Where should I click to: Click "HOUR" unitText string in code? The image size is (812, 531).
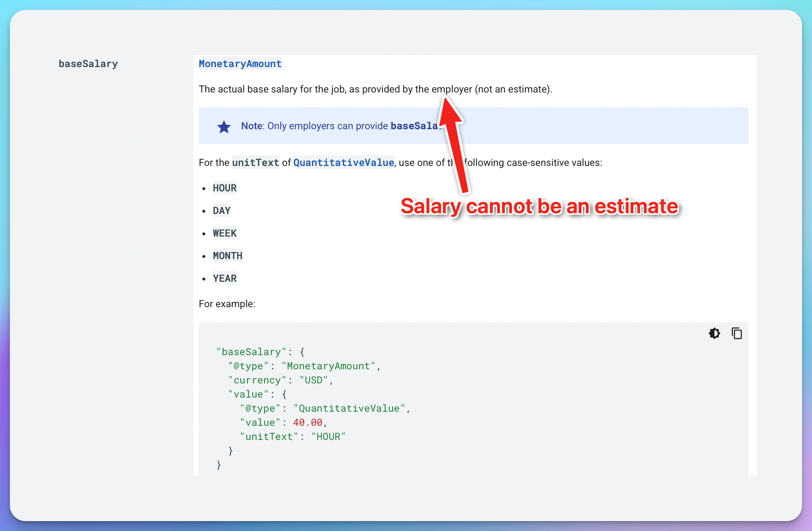point(328,436)
